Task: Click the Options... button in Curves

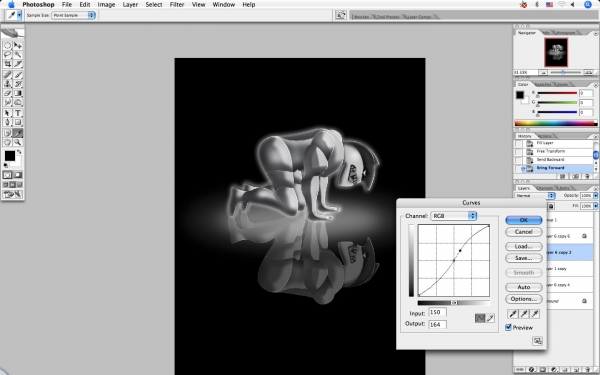Action: click(x=523, y=299)
